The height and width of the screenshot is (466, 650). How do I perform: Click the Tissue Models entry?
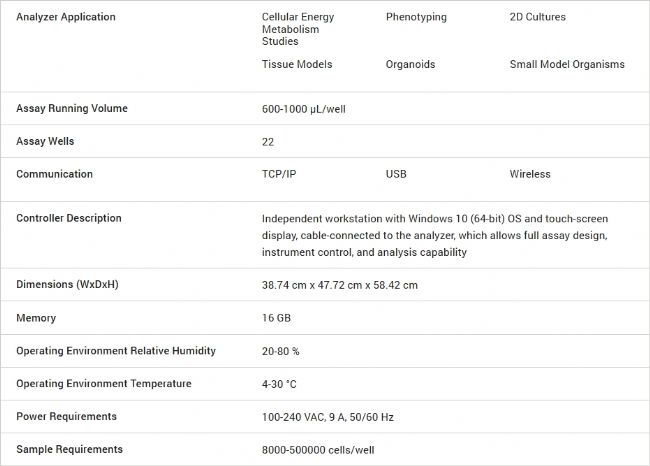297,64
